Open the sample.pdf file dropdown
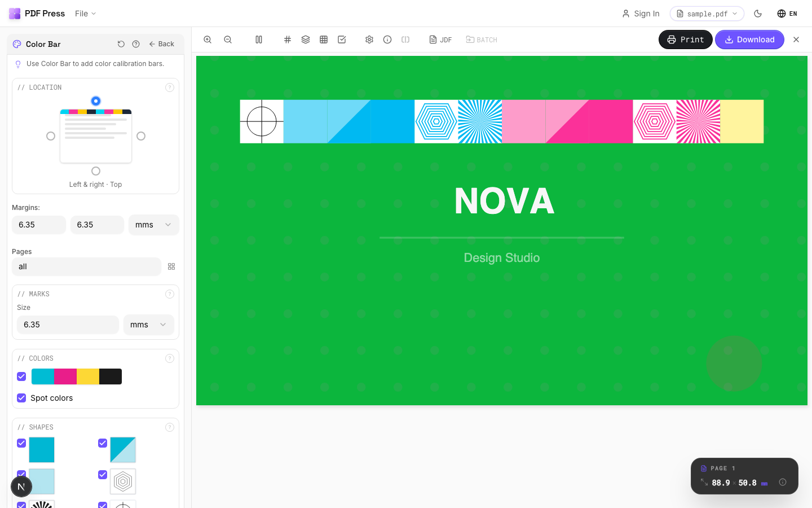812x508 pixels. click(707, 14)
